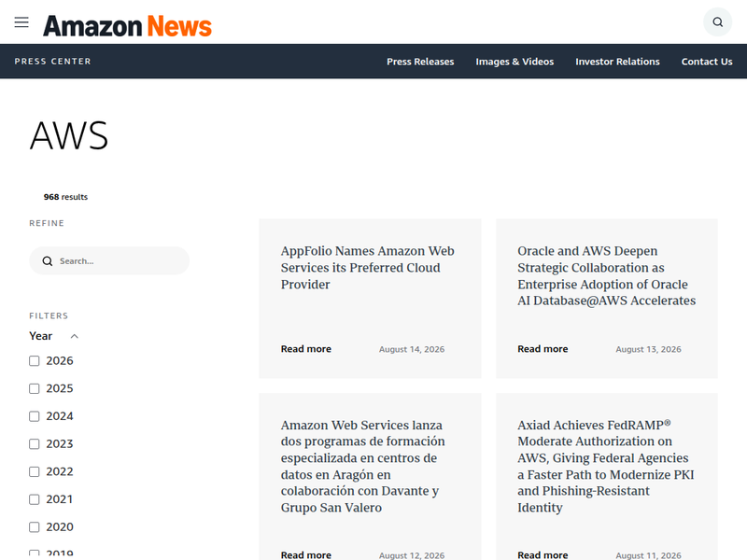This screenshot has width=747, height=560.
Task: Open Investor Relations nav item
Action: click(617, 62)
